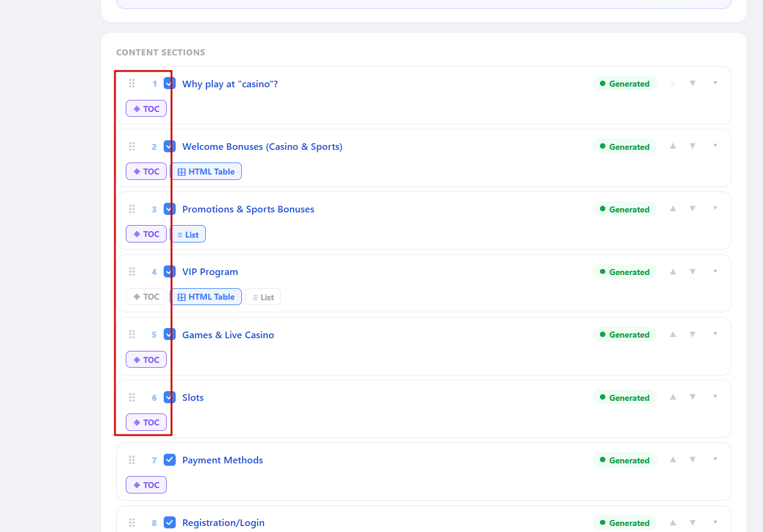Uncheck the Slots section checkbox

(170, 397)
